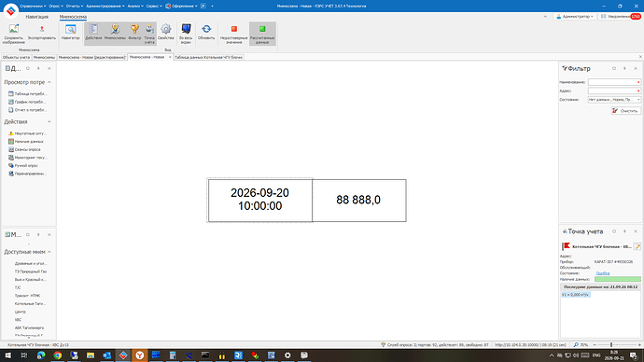Screen dimensions: 644x362
Task: Toggle Рассчитанные данные green button
Action: pos(262,34)
